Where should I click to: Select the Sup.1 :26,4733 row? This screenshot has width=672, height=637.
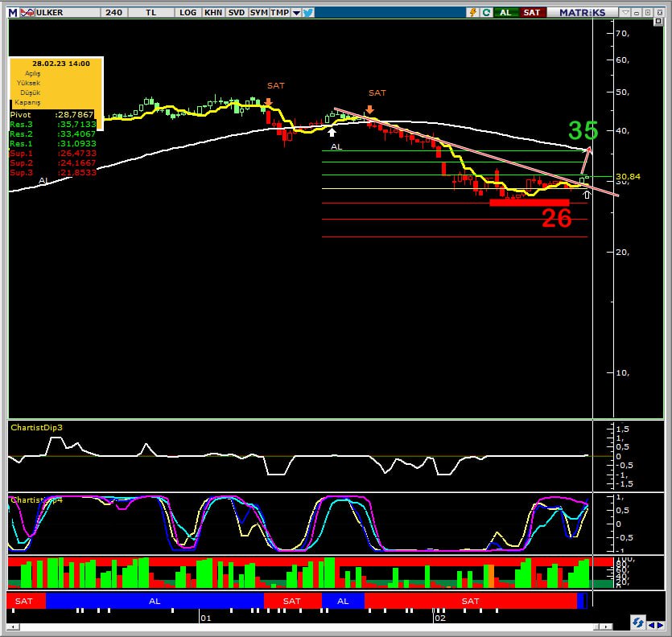53,154
